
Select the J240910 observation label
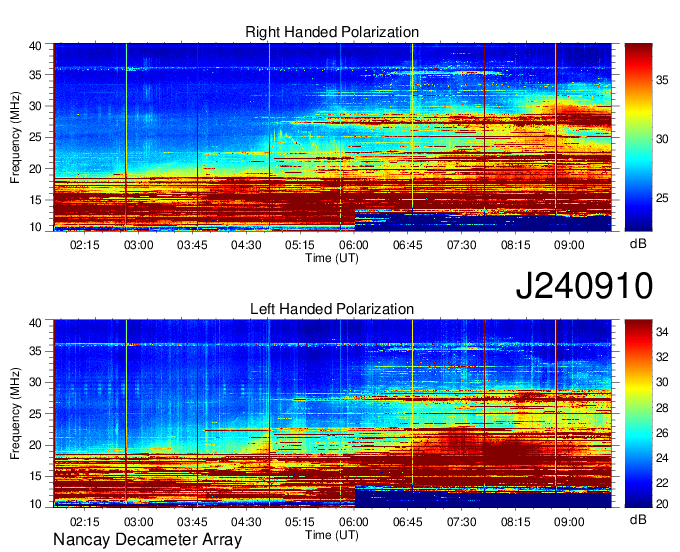coord(584,286)
